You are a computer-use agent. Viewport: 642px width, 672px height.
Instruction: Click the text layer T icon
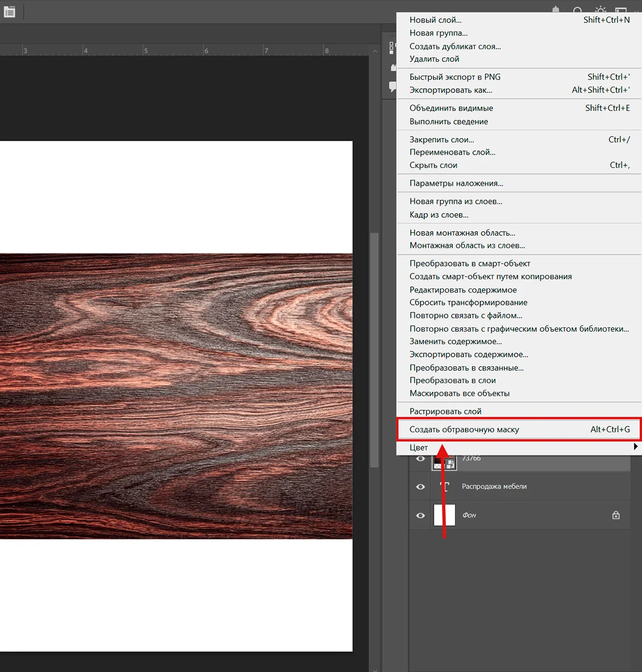pyautogui.click(x=444, y=486)
